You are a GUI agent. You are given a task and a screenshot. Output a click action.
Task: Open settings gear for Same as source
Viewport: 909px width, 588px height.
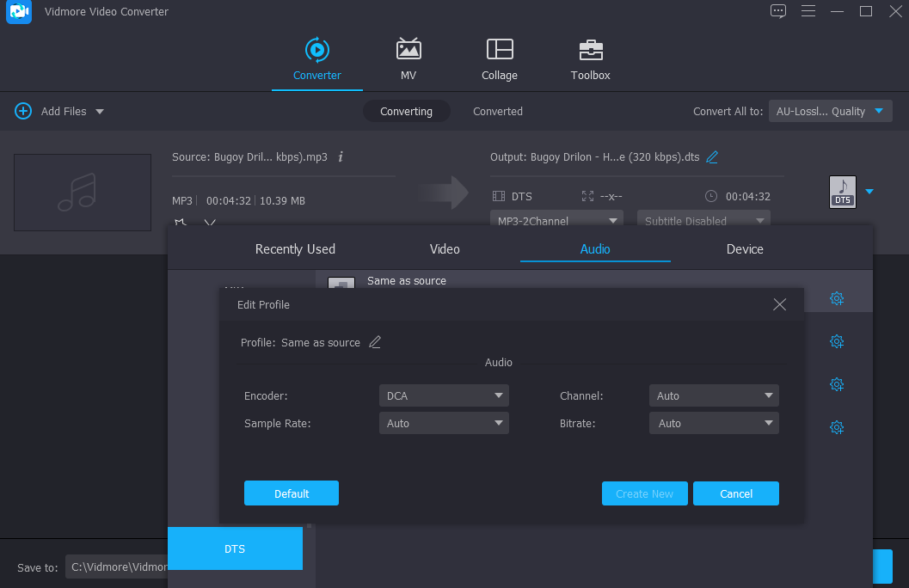click(x=836, y=298)
